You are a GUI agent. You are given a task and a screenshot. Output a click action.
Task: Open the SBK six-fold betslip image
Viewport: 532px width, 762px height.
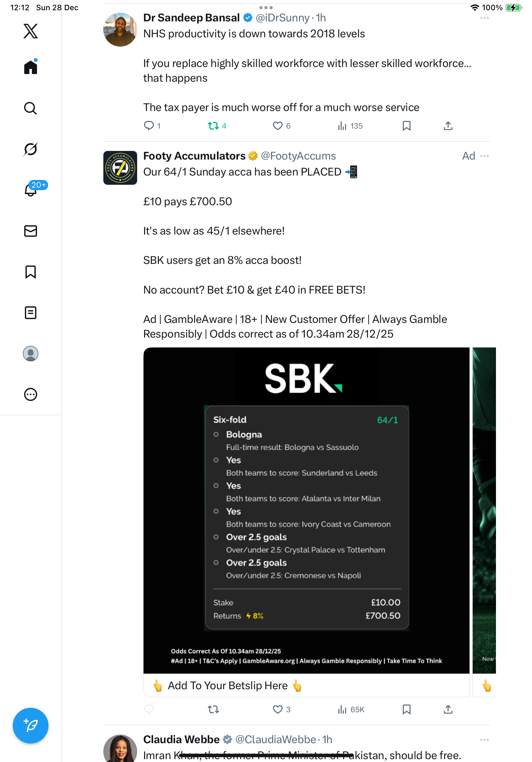[306, 511]
